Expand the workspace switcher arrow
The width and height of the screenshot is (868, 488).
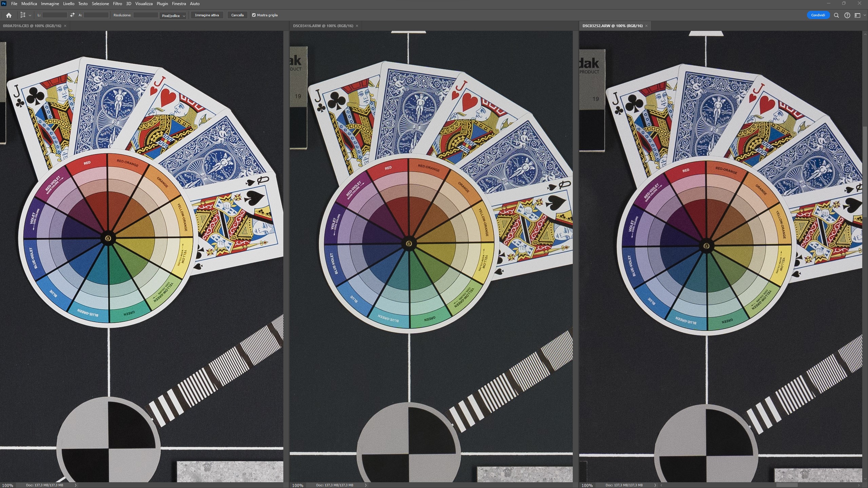click(x=864, y=15)
